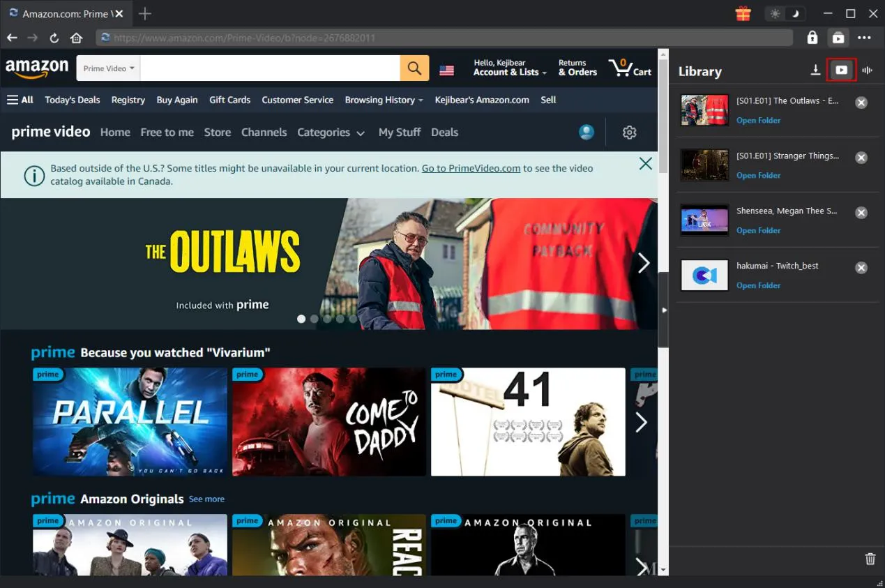The image size is (885, 588).
Task: Click the lock icon in the address bar
Action: (812, 38)
